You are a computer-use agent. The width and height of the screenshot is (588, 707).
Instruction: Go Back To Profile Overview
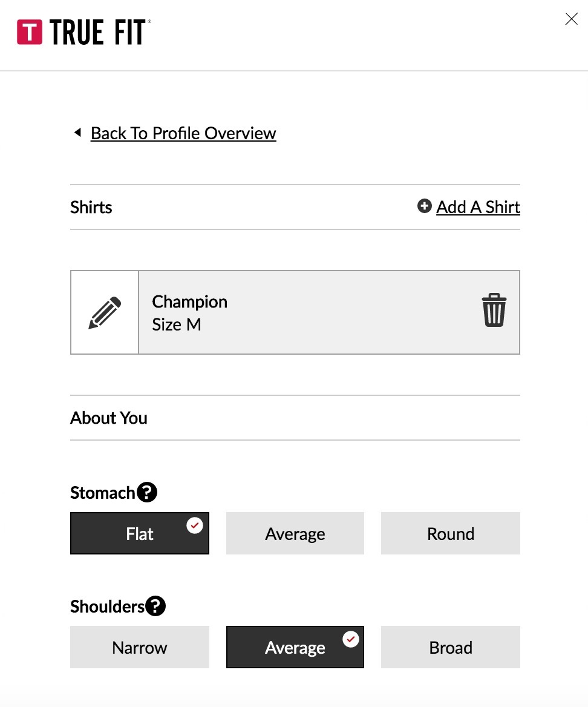(183, 133)
